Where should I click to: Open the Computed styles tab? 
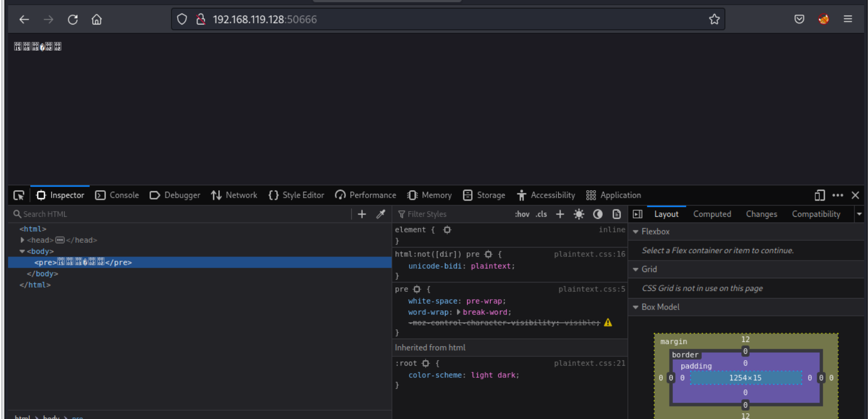[x=712, y=214]
